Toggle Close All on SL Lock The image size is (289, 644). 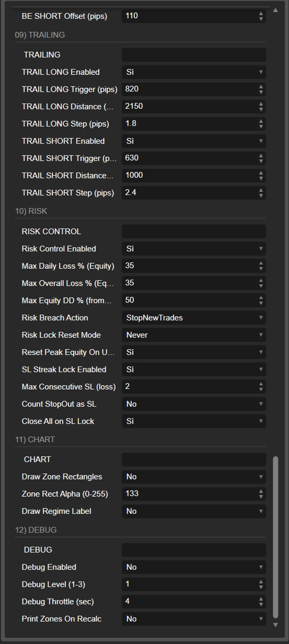[194, 421]
